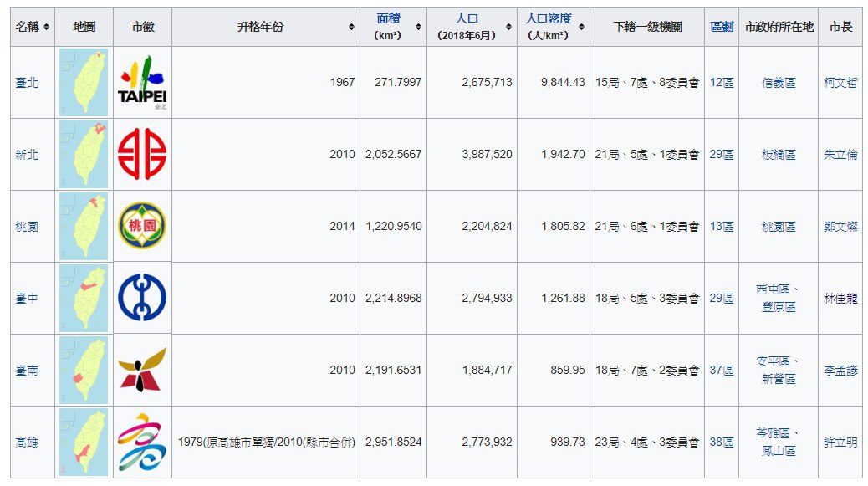Follow the 人口 header link
868x486 pixels.
click(466, 18)
